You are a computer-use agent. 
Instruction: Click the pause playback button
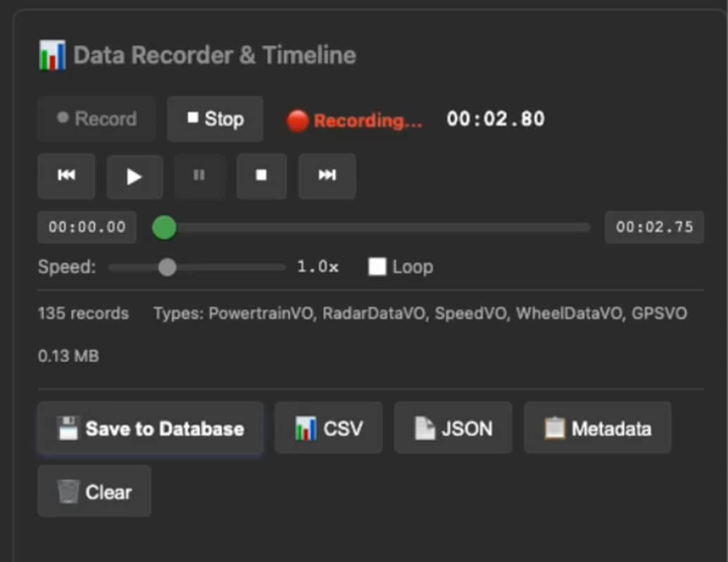coord(199,175)
